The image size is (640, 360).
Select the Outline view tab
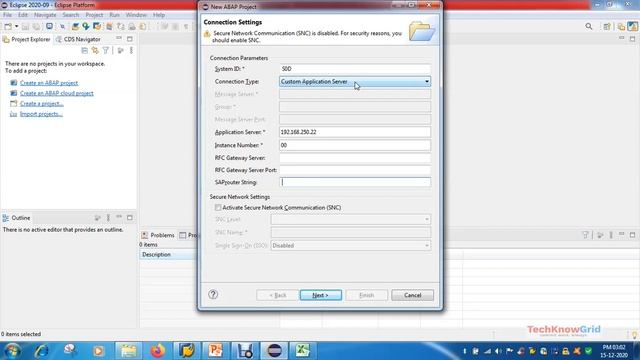coord(17,218)
